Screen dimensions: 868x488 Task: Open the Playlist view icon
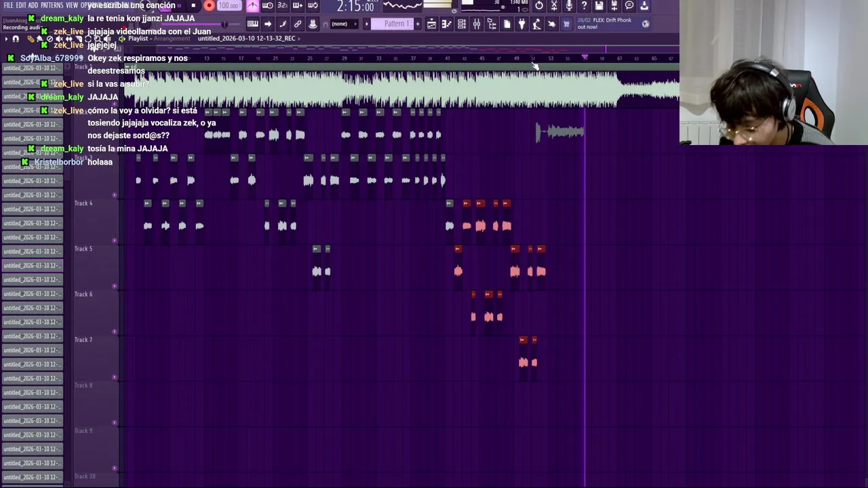pyautogui.click(x=431, y=24)
